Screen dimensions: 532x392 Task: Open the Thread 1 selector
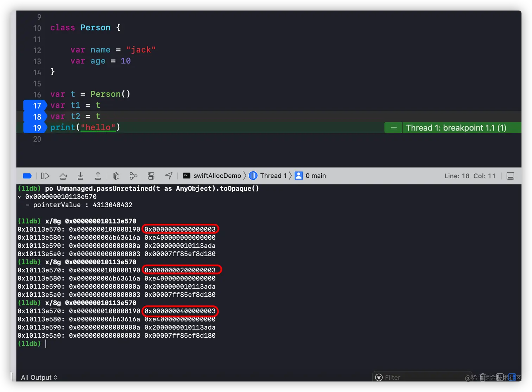point(268,176)
